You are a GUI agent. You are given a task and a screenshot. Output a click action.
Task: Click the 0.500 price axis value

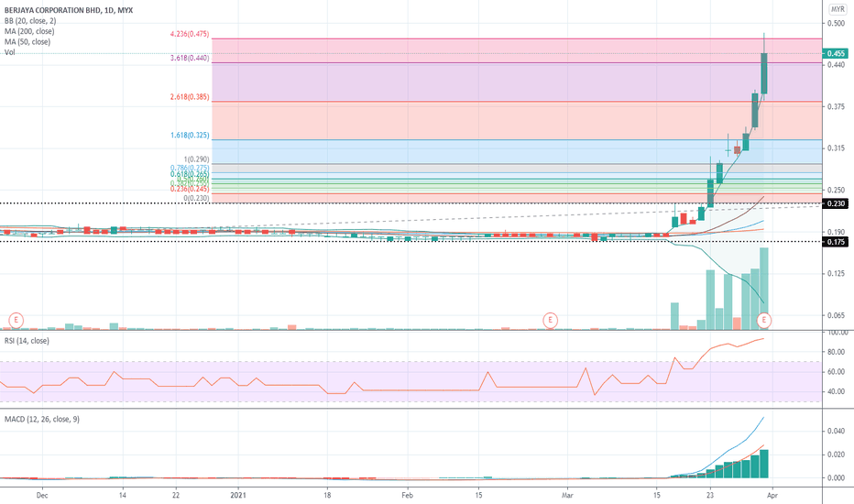pos(836,23)
